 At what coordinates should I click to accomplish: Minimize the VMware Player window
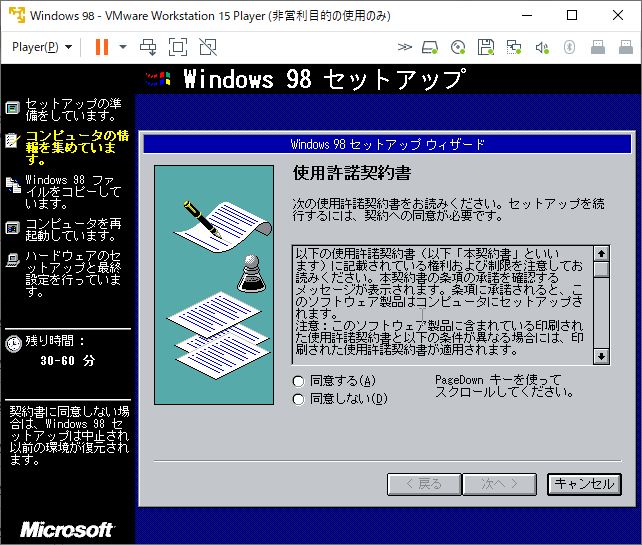pyautogui.click(x=527, y=15)
